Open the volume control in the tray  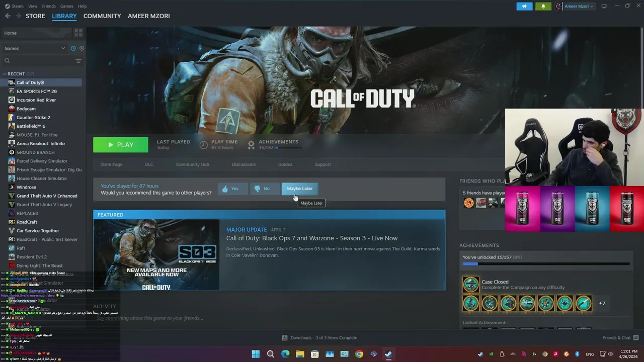pyautogui.click(x=611, y=354)
